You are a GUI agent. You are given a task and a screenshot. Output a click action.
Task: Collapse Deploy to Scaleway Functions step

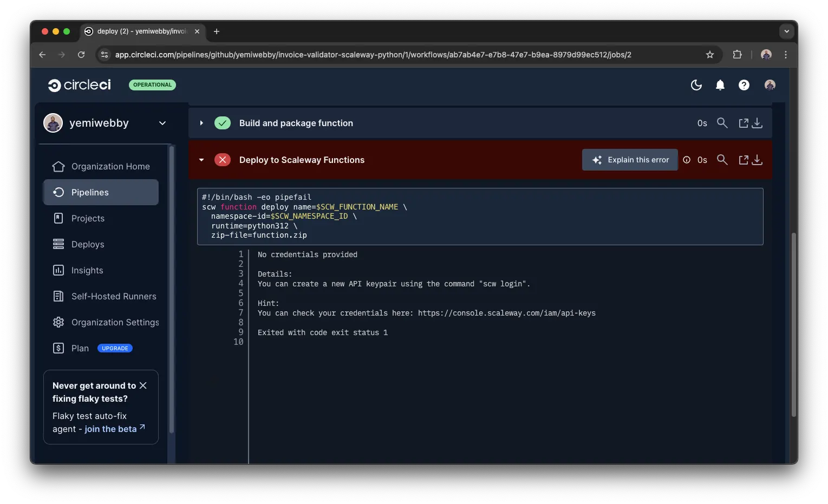coord(201,160)
